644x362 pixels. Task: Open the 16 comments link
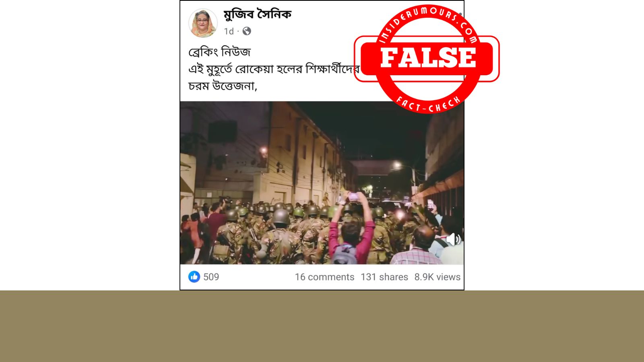[x=324, y=277]
